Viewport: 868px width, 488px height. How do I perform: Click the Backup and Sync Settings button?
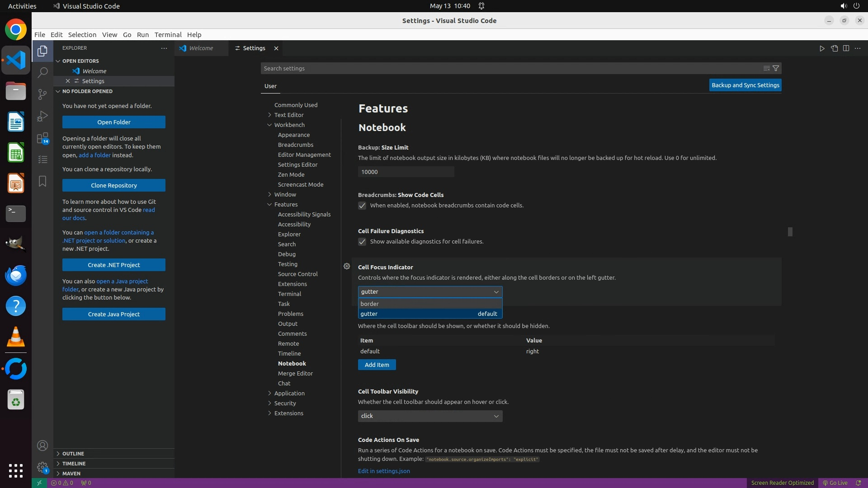[745, 85]
